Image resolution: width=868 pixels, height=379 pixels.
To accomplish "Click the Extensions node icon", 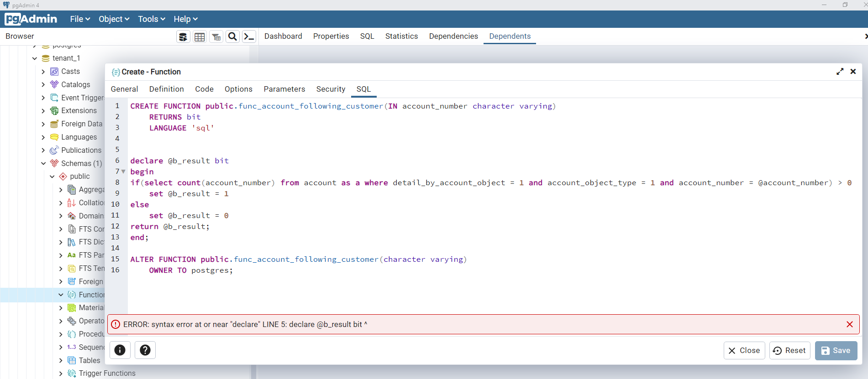I will 54,111.
